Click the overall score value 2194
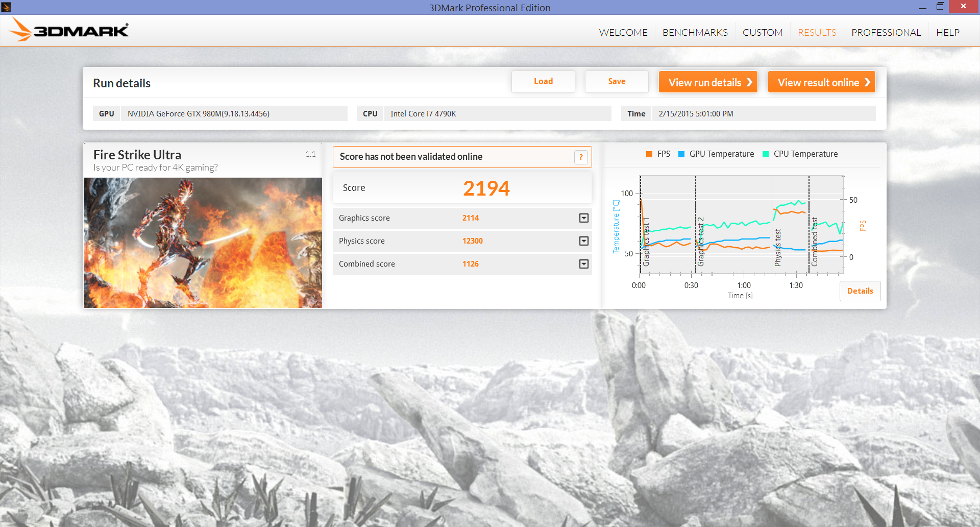The height and width of the screenshot is (527, 980). click(486, 188)
